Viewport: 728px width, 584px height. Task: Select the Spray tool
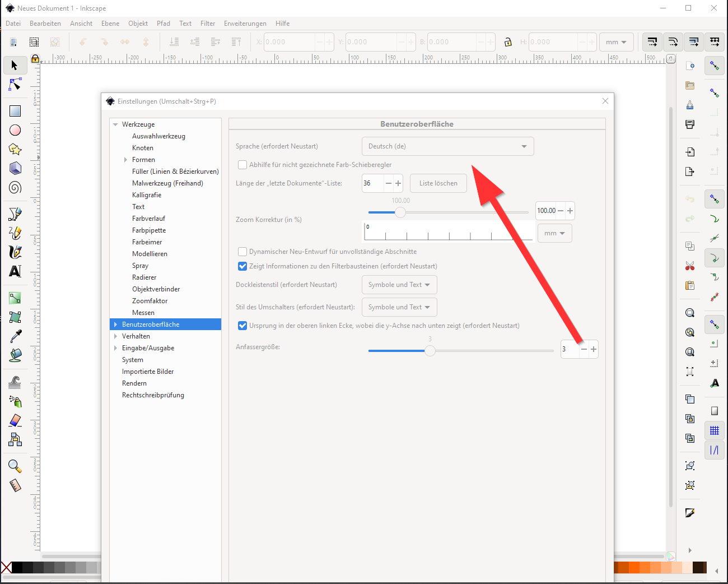pos(15,401)
